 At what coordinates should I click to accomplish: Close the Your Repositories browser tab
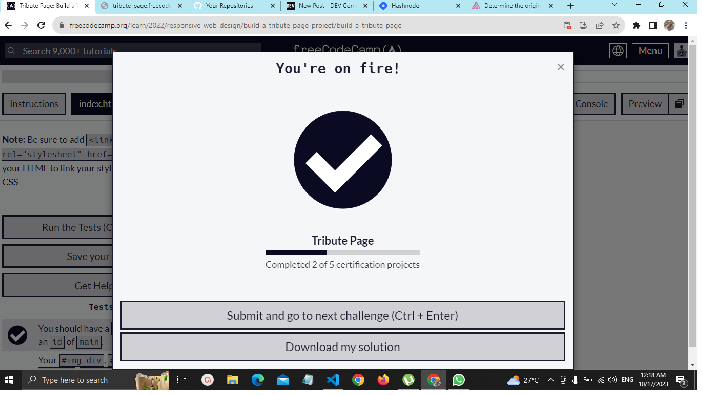(272, 6)
